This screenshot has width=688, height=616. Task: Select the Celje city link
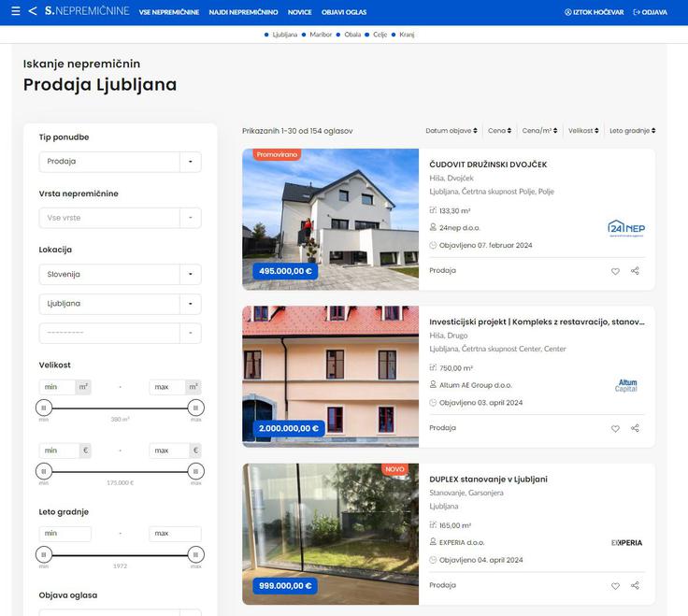[380, 35]
